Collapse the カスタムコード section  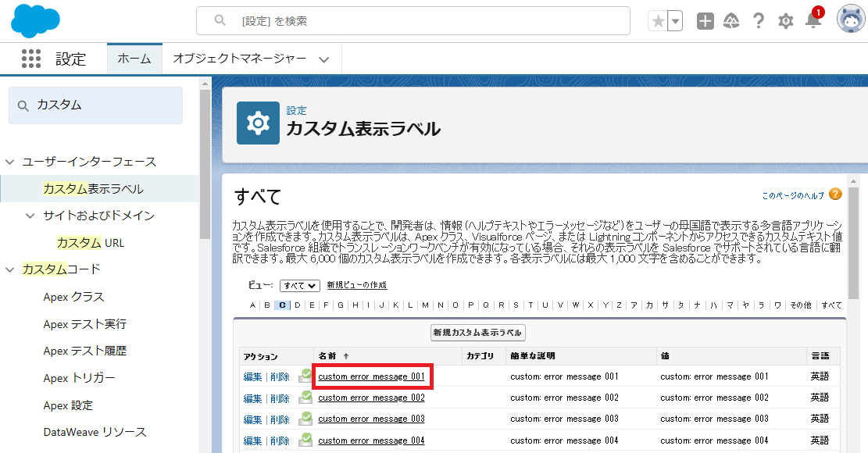pyautogui.click(x=9, y=270)
